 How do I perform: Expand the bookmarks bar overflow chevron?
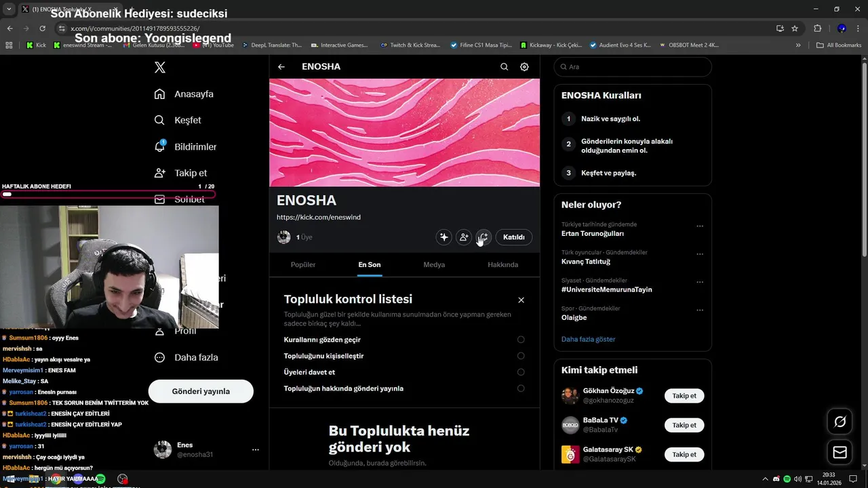[798, 45]
